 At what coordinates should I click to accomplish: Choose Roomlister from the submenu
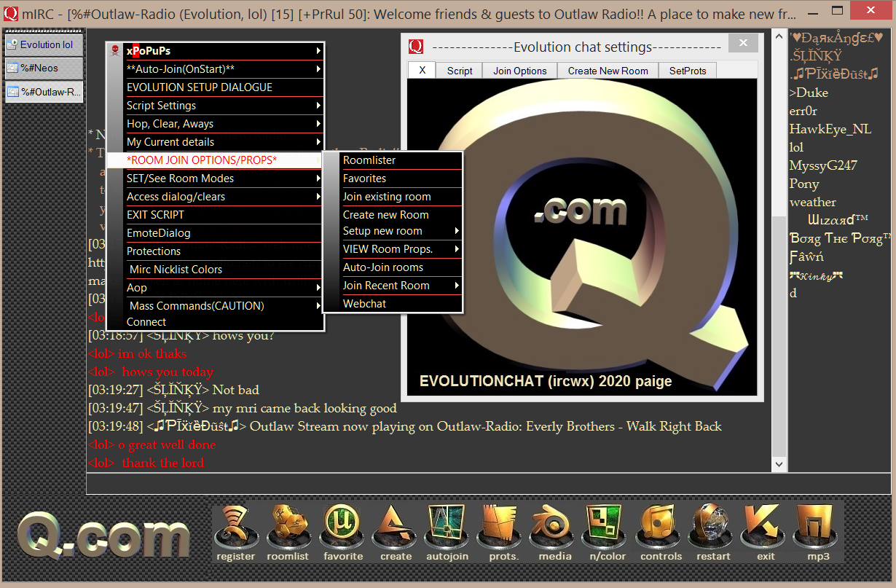393,160
